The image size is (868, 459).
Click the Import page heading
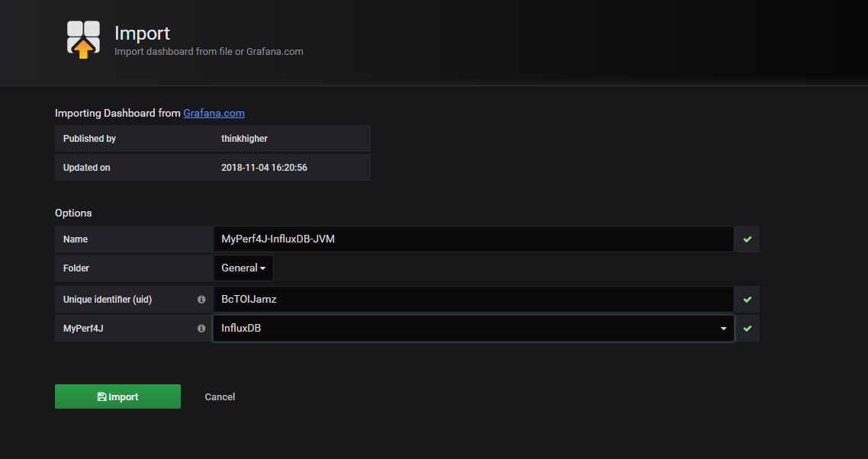coord(142,34)
